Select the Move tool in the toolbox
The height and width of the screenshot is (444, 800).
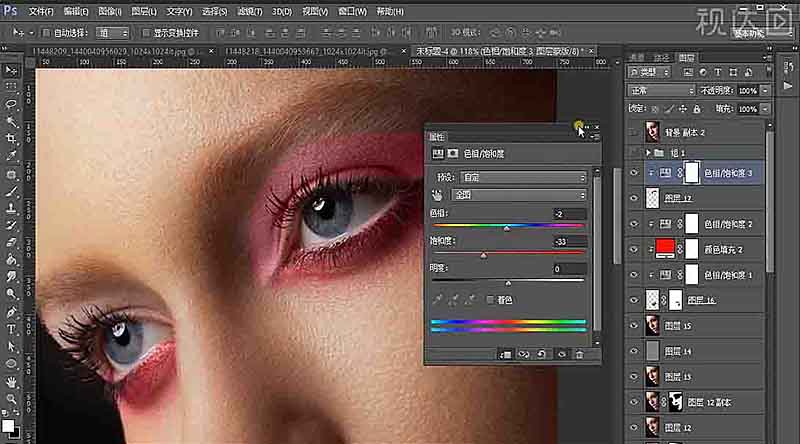(11, 70)
